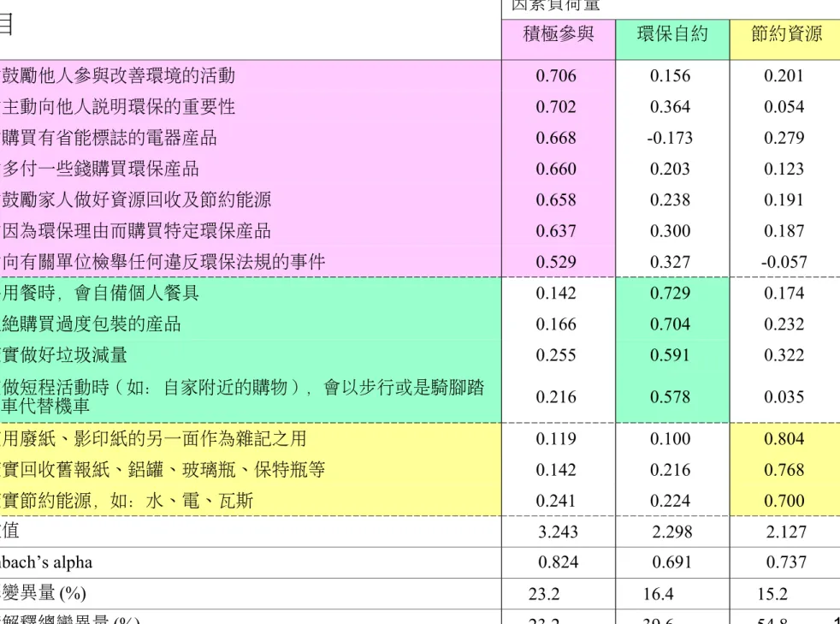Click the value 0.660
This screenshot has height=624, width=840.
click(x=556, y=169)
